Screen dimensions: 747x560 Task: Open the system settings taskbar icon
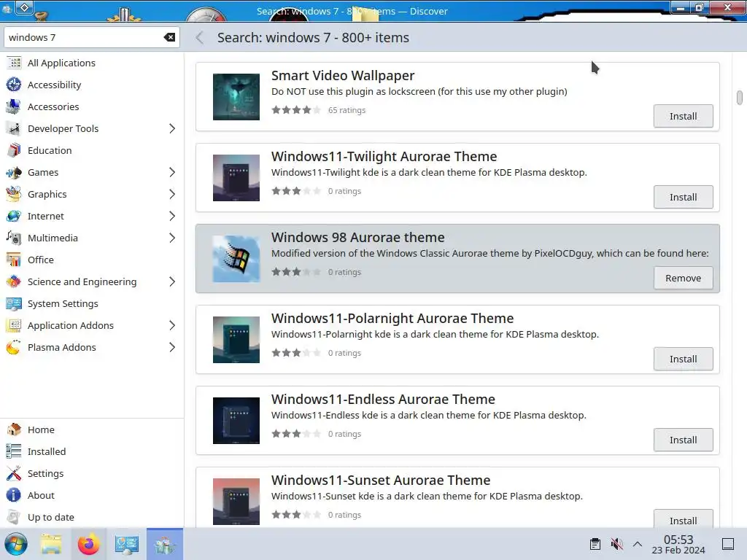coord(127,544)
